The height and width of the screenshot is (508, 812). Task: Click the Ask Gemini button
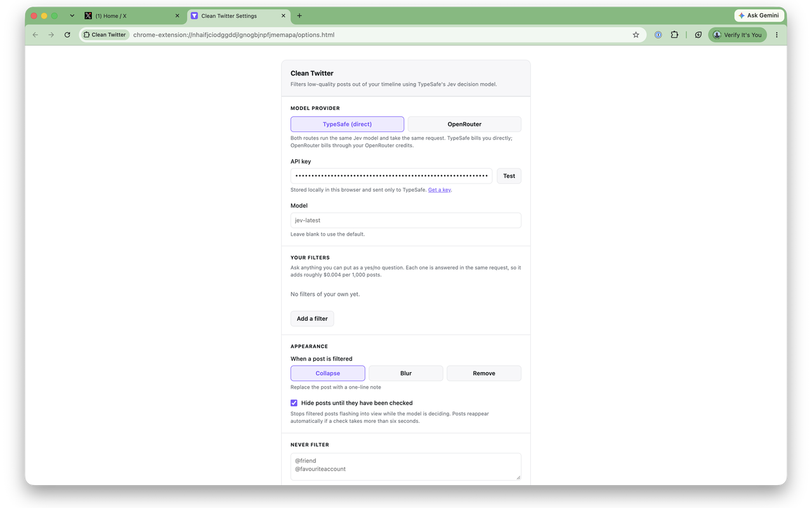[759, 15]
